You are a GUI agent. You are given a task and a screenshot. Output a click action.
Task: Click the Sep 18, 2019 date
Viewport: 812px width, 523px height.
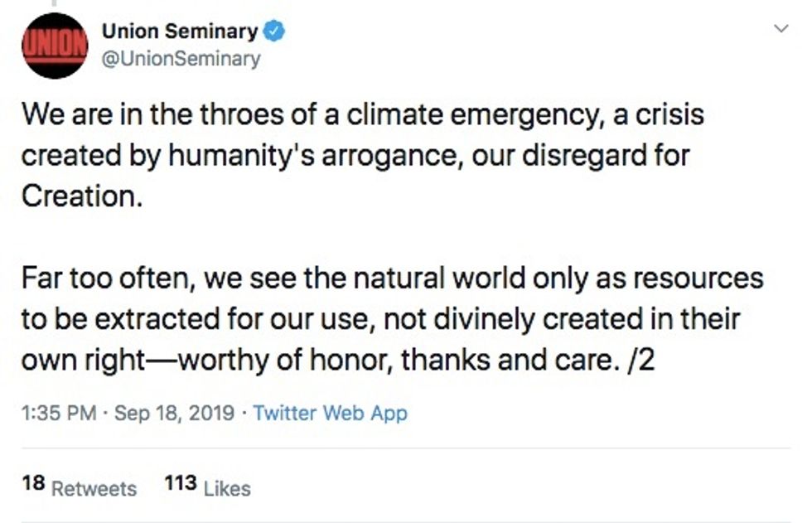point(176,412)
